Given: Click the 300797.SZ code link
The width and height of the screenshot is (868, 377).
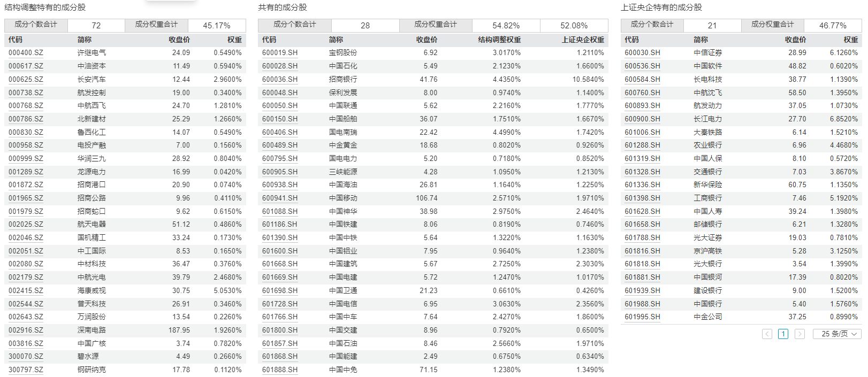Looking at the screenshot, I should click(26, 370).
